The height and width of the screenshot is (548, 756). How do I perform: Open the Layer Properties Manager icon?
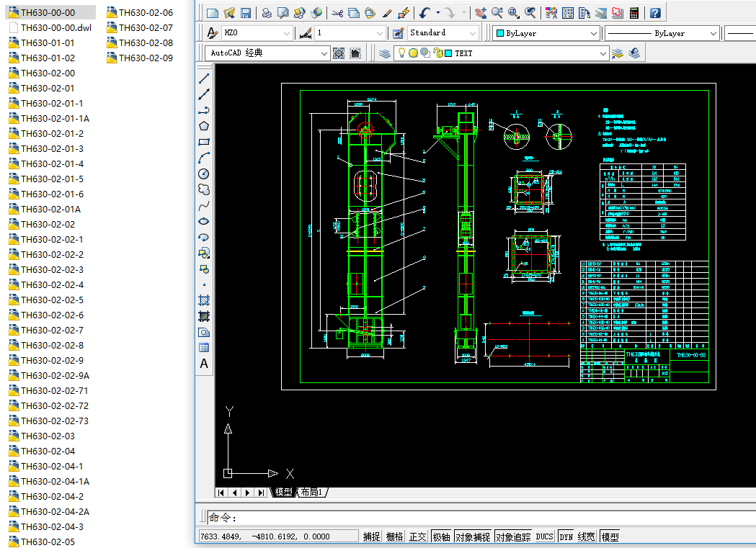point(384,53)
